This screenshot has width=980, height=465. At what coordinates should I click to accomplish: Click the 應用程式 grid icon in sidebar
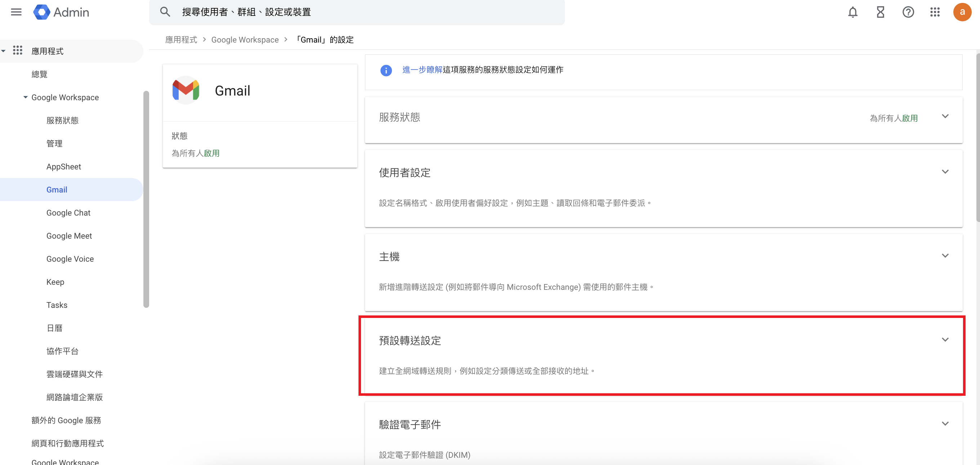(x=18, y=50)
